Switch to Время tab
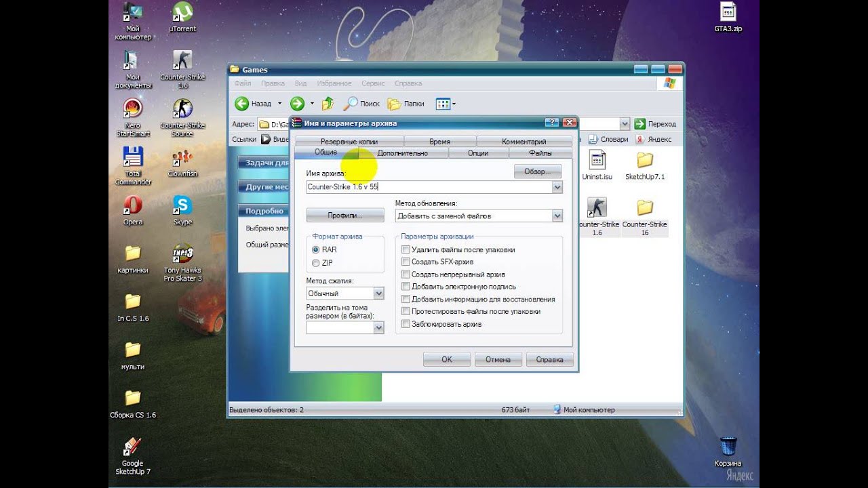 [439, 142]
